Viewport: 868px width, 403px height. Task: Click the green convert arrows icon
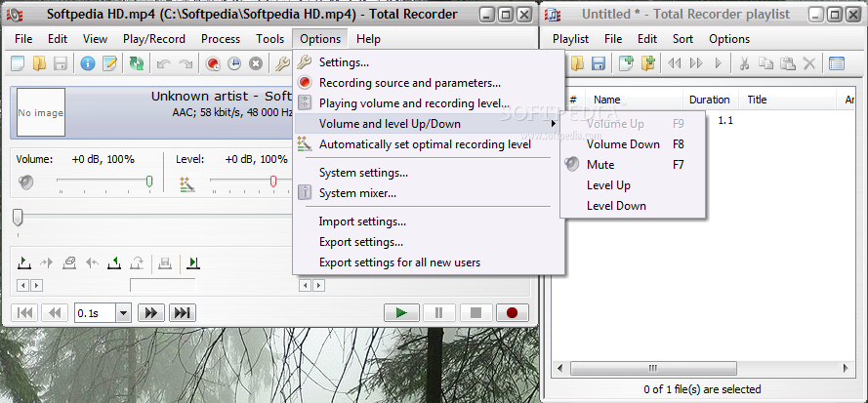click(x=136, y=63)
